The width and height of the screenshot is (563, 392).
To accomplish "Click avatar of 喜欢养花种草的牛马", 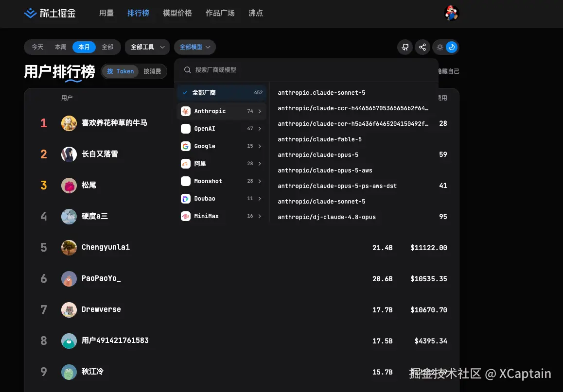I will [x=69, y=123].
